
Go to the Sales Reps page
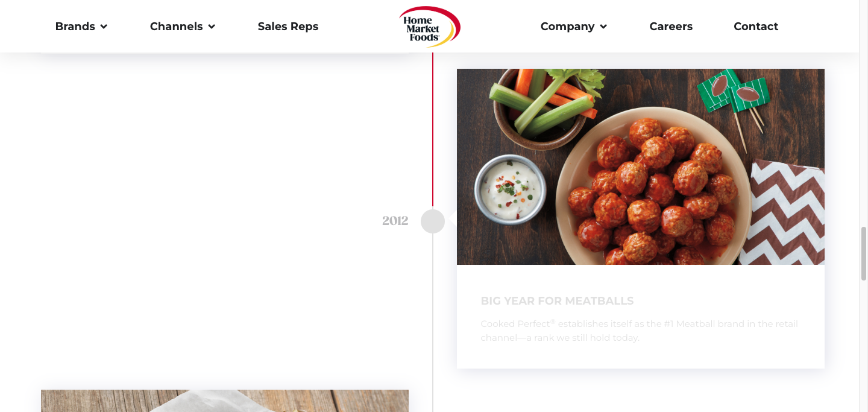coord(288,27)
